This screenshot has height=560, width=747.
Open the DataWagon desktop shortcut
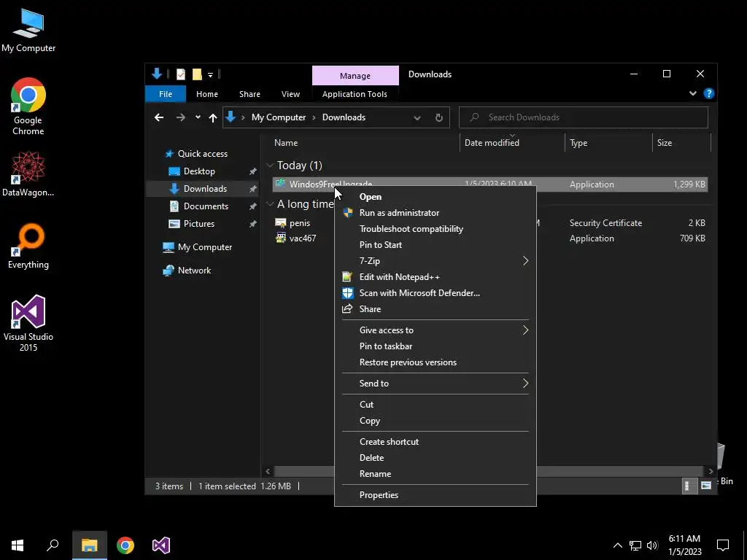[x=28, y=174]
